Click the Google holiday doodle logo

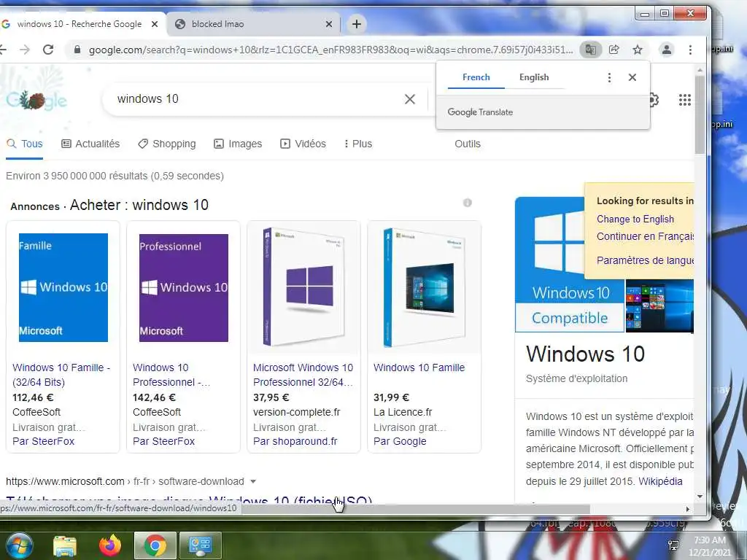click(36, 100)
